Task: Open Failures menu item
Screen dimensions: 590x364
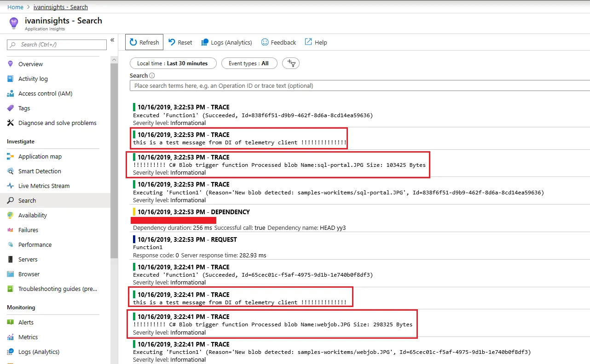Action: [28, 230]
